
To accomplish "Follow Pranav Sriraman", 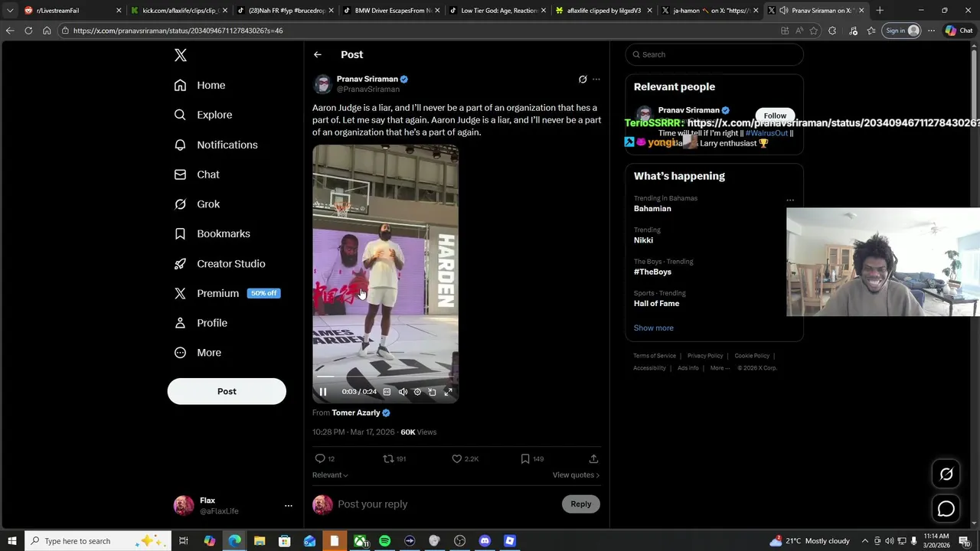I will coord(775,116).
